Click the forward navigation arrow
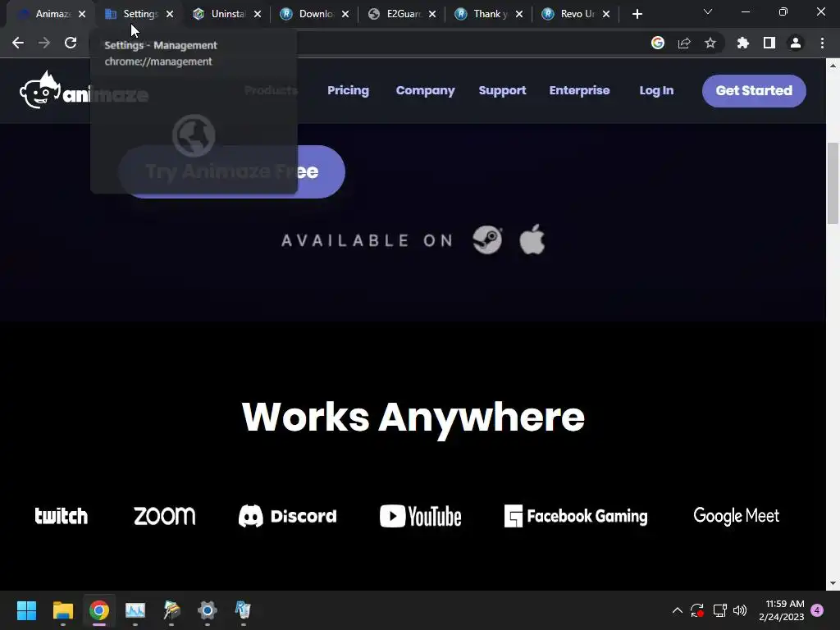Screen dimensions: 840x630 (x=44, y=43)
